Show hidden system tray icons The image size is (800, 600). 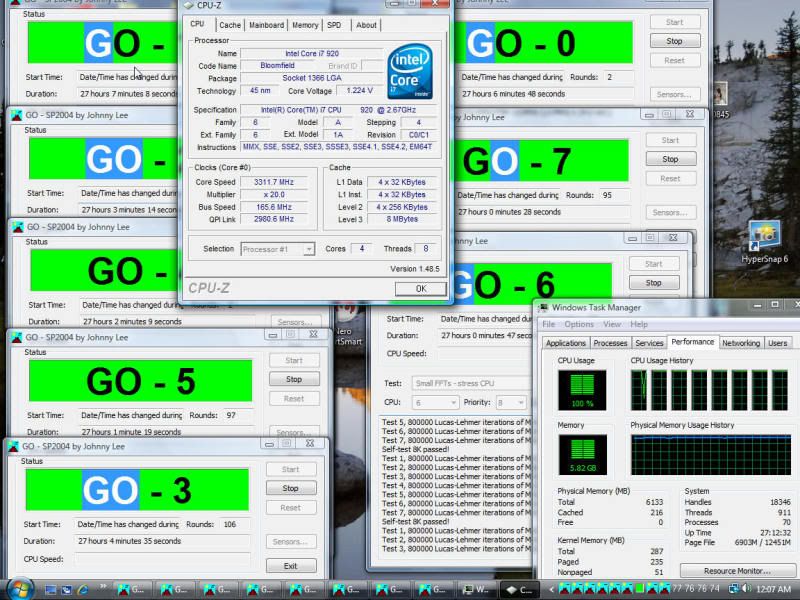[552, 590]
